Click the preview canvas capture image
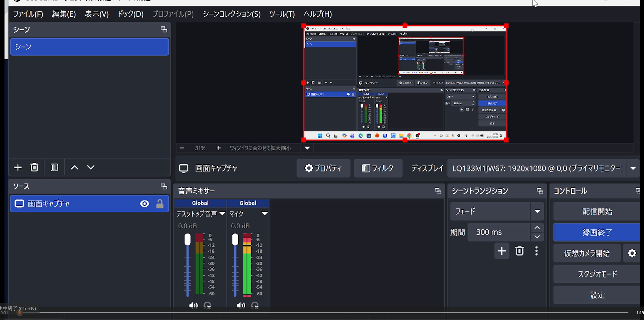The height and width of the screenshot is (320, 644). point(405,83)
